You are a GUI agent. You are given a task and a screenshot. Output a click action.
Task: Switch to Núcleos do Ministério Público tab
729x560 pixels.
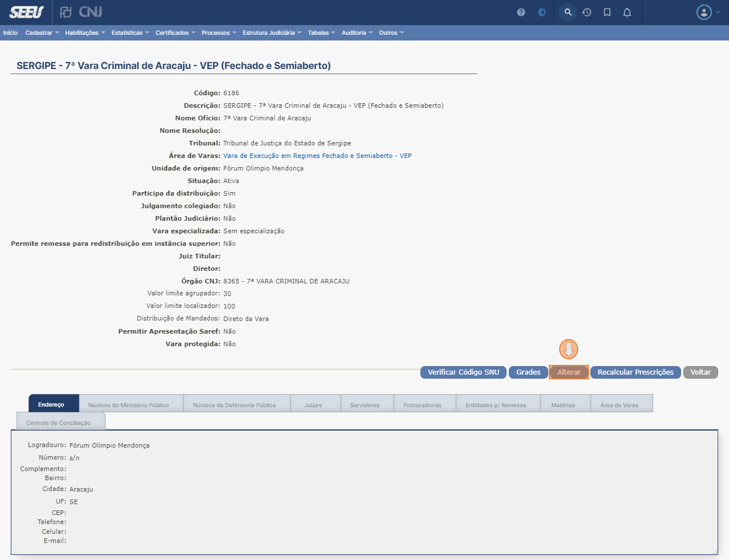click(x=131, y=404)
